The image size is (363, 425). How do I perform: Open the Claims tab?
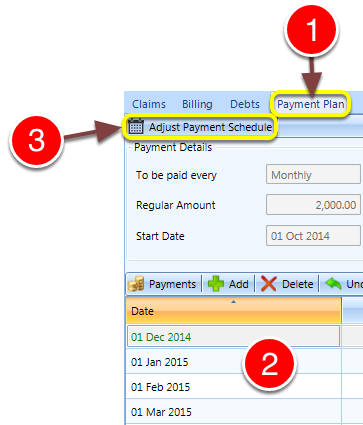coord(149,104)
